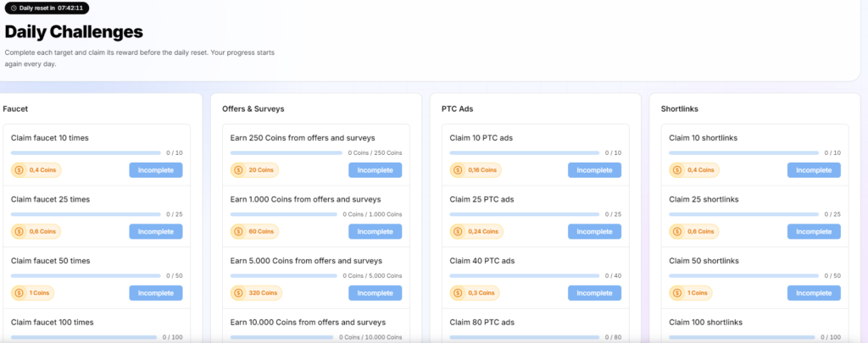Click Incomplete button for Claim faucet 10 times
The height and width of the screenshot is (343, 868).
(x=156, y=170)
